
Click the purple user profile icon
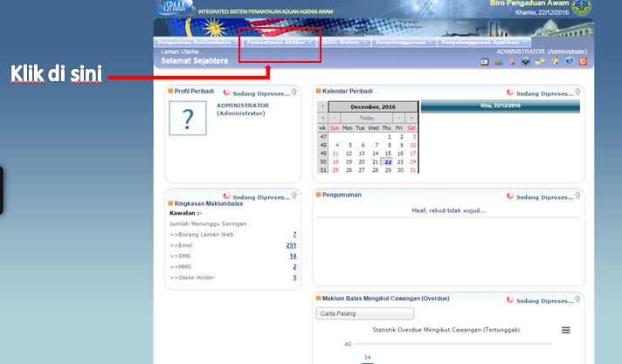512,61
